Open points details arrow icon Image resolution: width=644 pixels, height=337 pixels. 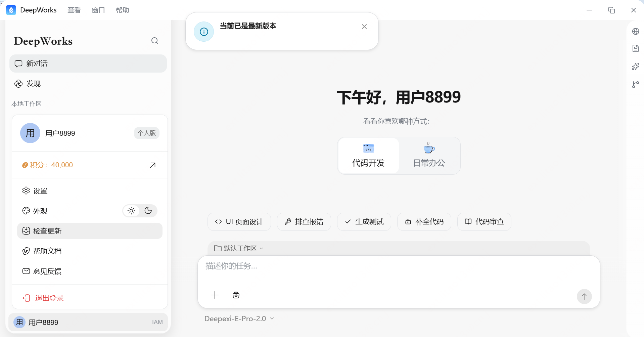[152, 165]
